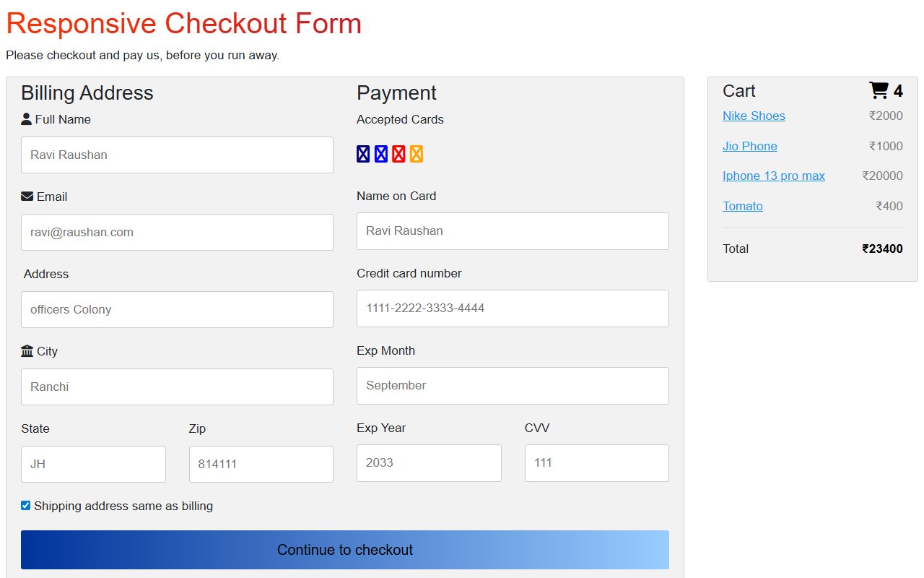Viewport: 924px width, 578px height.
Task: Click the person icon beside Full Name
Action: (27, 118)
